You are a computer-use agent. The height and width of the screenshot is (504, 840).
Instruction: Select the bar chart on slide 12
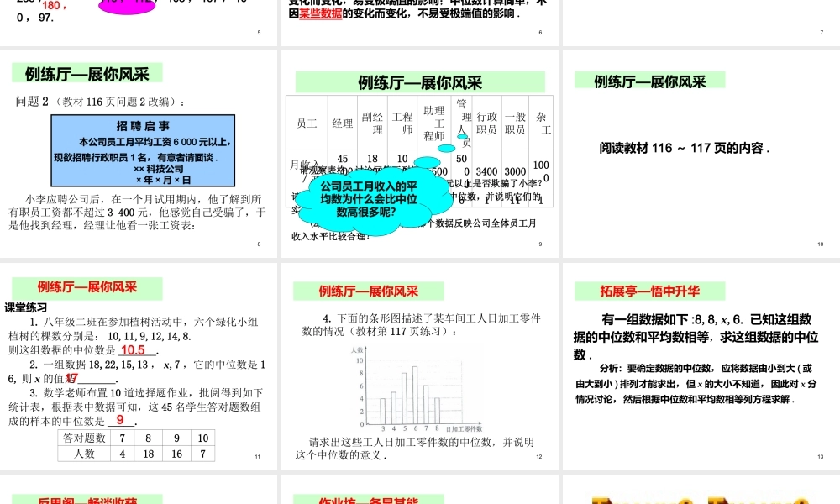coord(412,386)
